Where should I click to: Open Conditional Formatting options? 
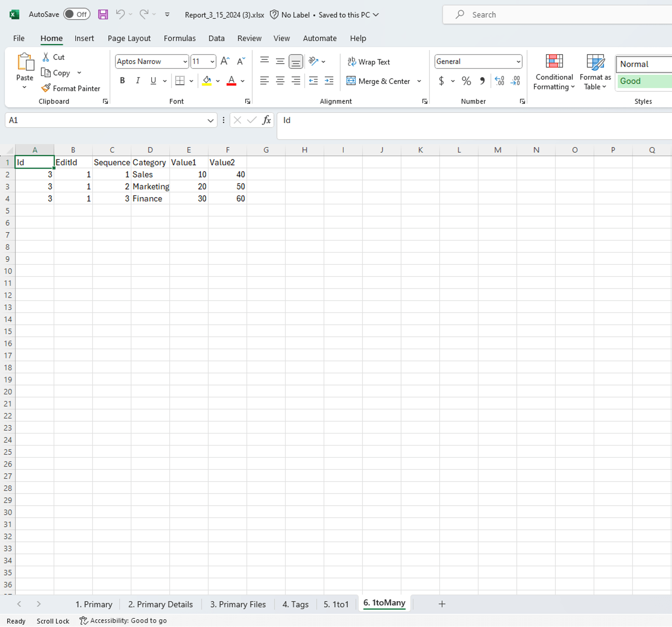[553, 72]
